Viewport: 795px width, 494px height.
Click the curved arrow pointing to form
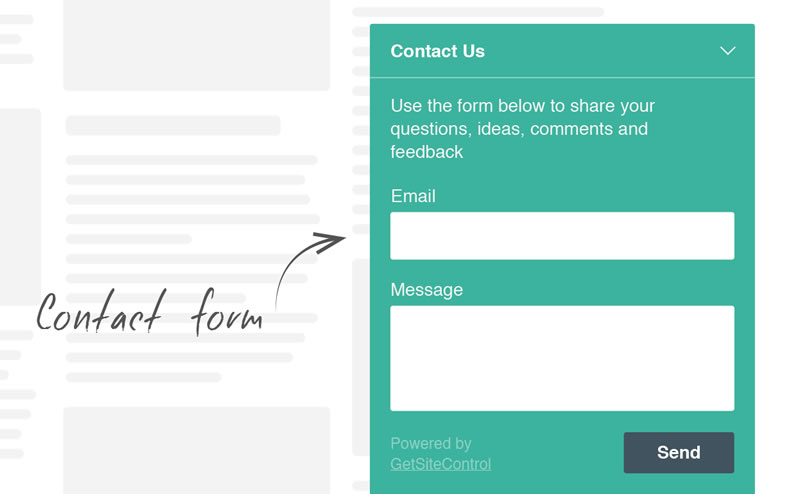pyautogui.click(x=309, y=269)
